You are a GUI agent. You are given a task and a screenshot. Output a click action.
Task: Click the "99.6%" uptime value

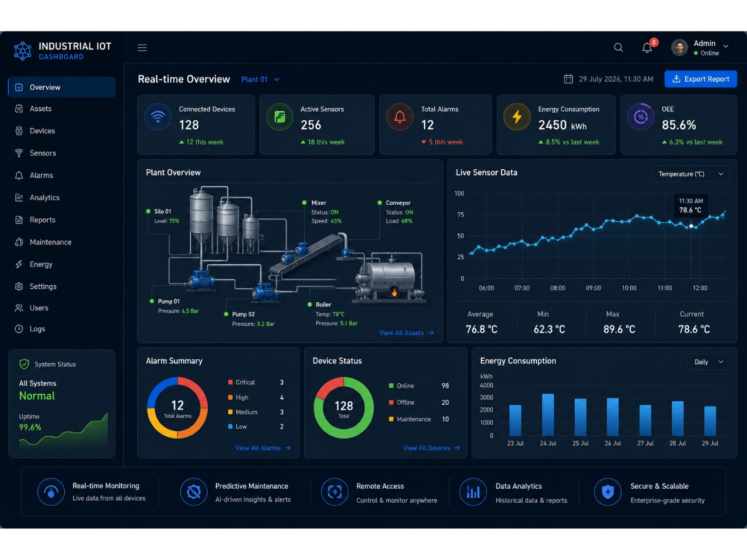point(30,427)
